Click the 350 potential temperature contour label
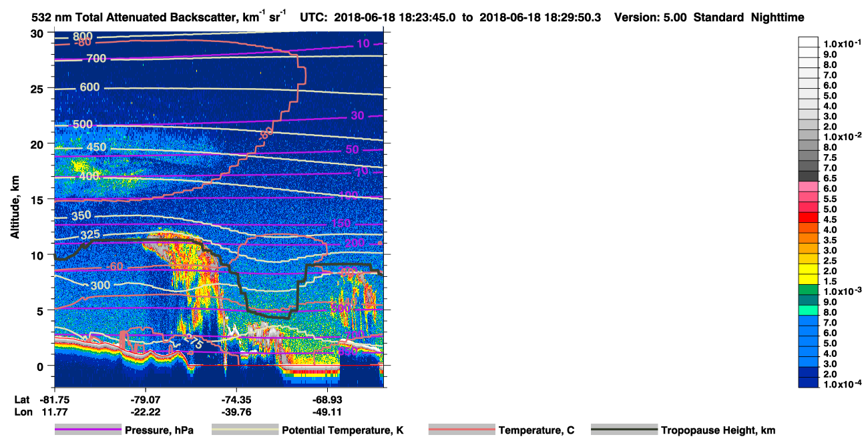This screenshot has width=868, height=445. coord(81,215)
